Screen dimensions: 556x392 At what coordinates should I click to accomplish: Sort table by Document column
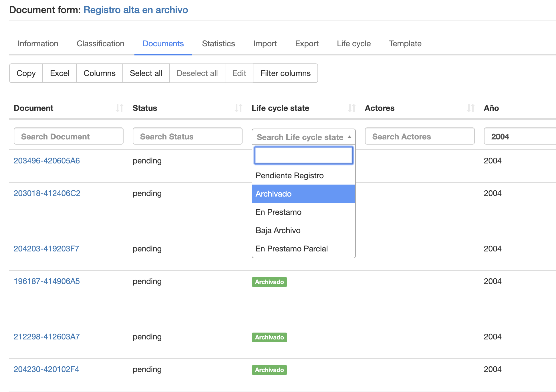tap(119, 108)
